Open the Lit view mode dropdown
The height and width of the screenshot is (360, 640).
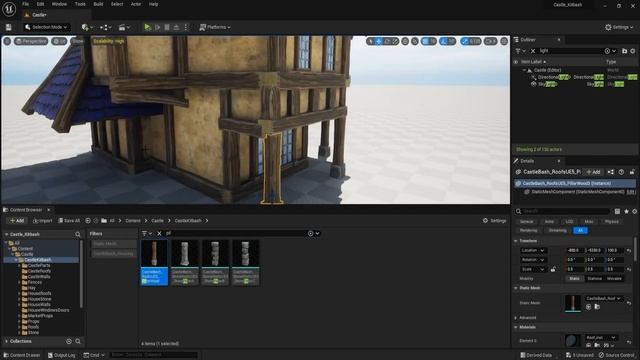59,41
